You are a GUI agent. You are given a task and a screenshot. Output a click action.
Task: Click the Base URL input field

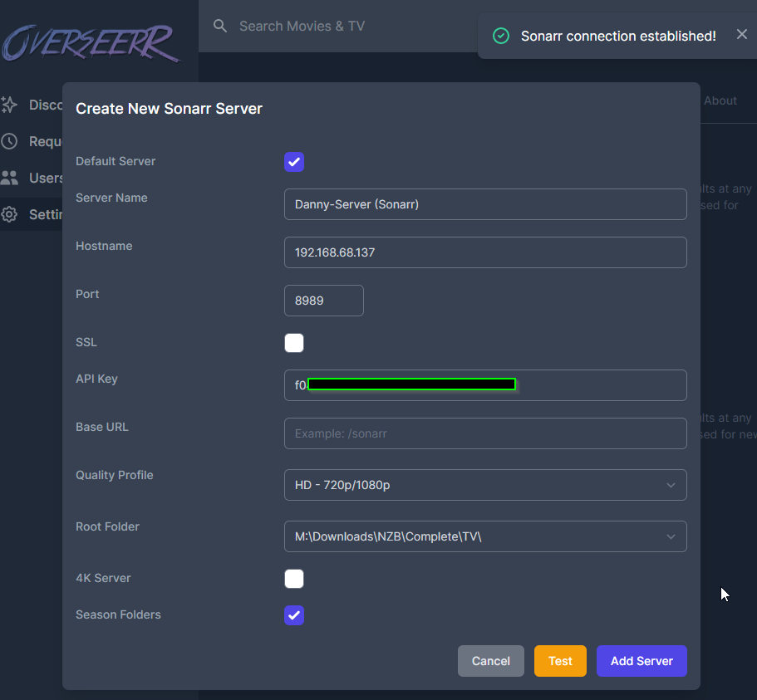coord(485,433)
